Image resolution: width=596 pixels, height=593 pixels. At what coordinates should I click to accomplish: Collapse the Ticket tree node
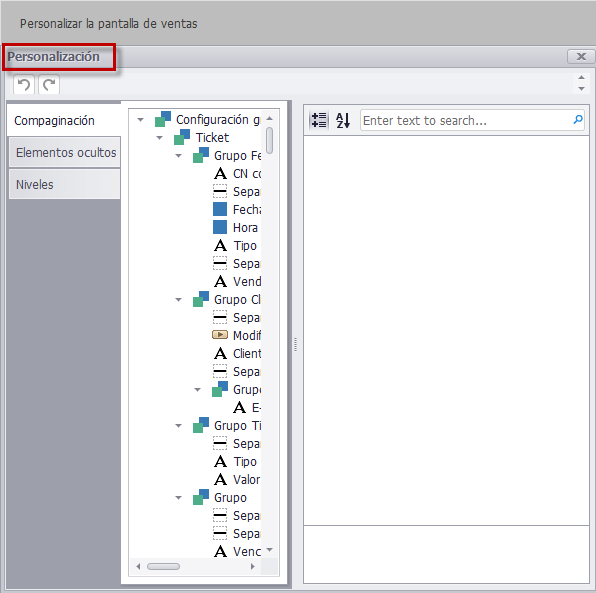point(160,138)
